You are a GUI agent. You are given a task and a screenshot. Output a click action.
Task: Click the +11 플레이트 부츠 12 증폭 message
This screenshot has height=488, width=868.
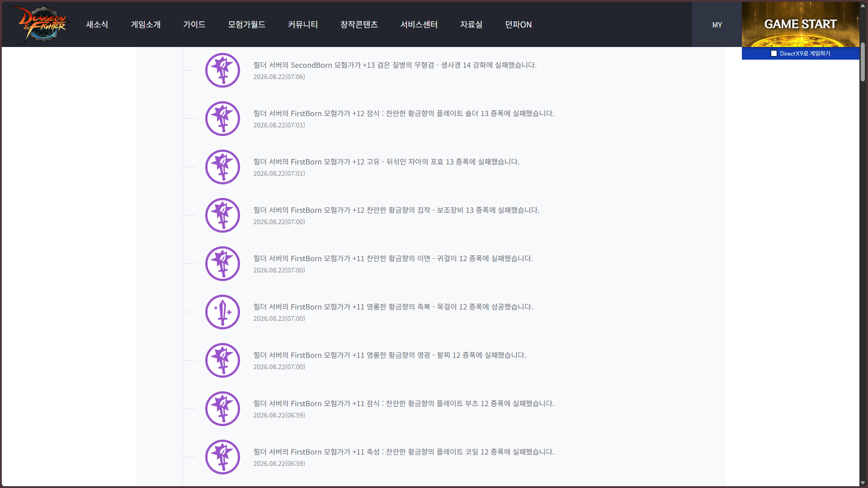(x=404, y=404)
